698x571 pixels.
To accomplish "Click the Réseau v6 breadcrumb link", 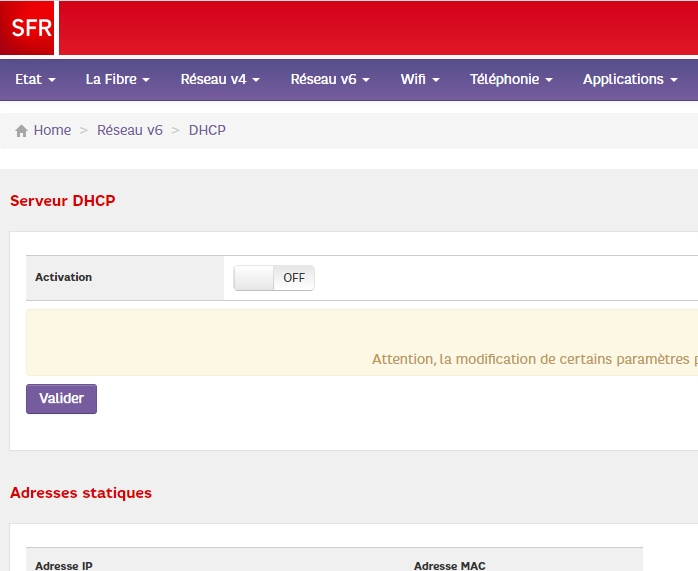I will coord(129,131).
